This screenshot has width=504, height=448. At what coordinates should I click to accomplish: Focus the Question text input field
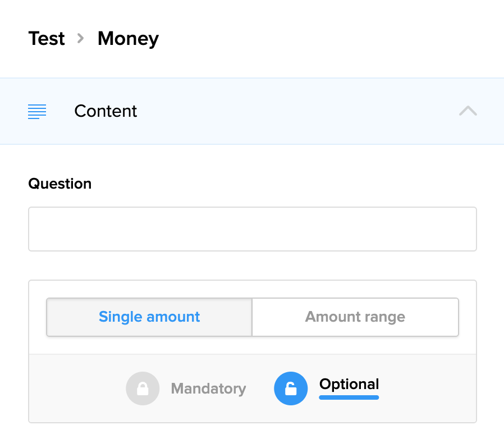(x=252, y=229)
